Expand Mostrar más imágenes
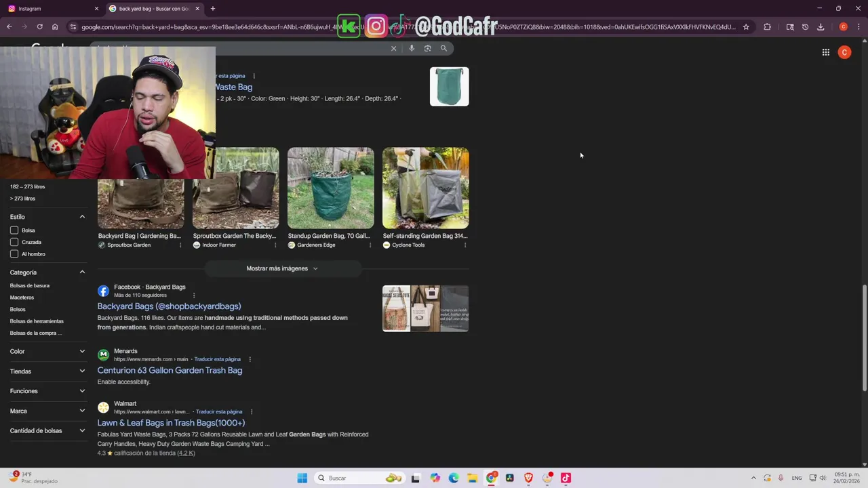Viewport: 868px width, 488px height. pos(283,268)
